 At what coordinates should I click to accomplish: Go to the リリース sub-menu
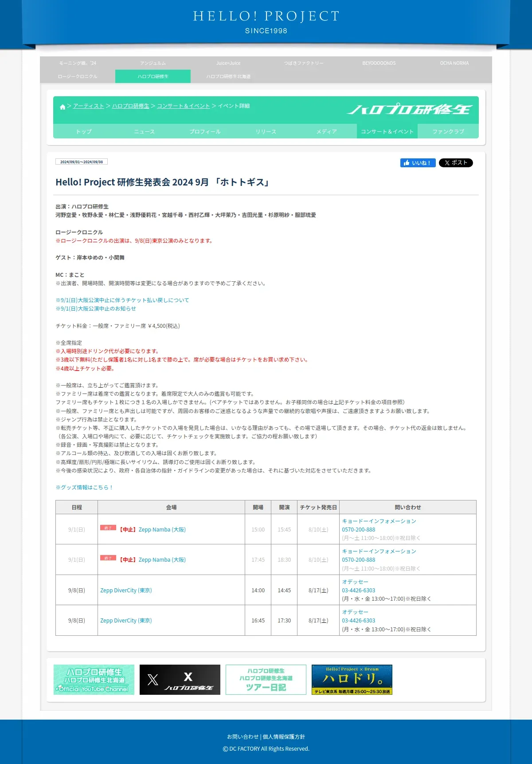[266, 131]
